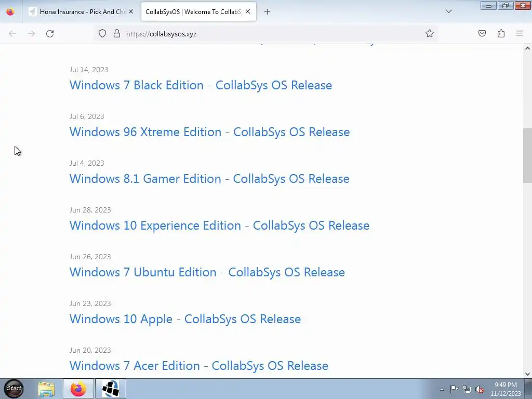Image resolution: width=532 pixels, height=399 pixels.
Task: Open the tracking protection shield icon
Action: pos(102,33)
